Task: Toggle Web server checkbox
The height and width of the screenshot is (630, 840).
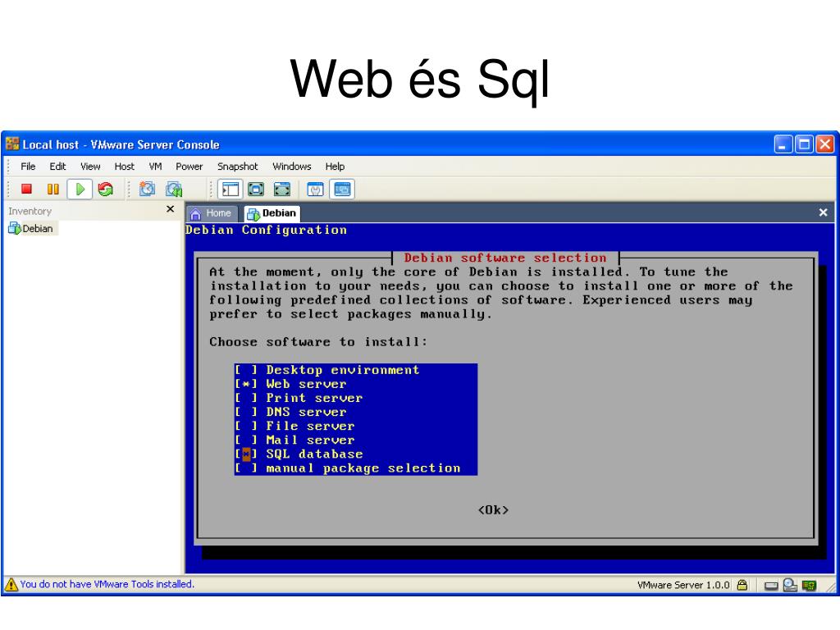Action: (x=246, y=384)
